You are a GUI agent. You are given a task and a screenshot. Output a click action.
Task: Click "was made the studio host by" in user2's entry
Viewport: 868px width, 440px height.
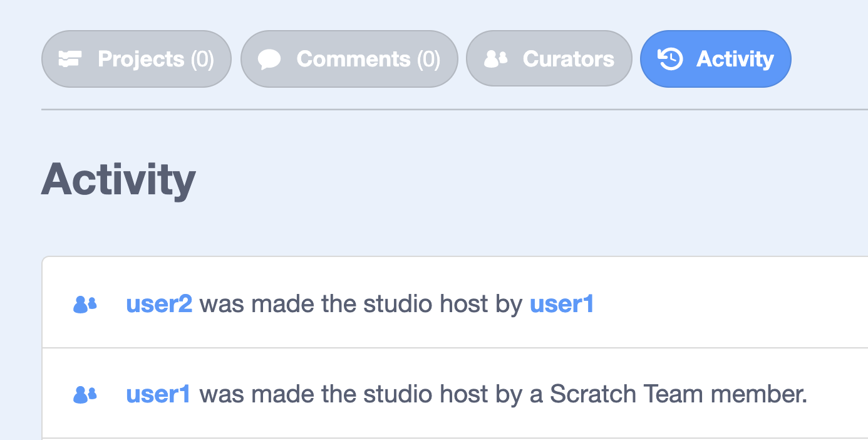tap(360, 304)
